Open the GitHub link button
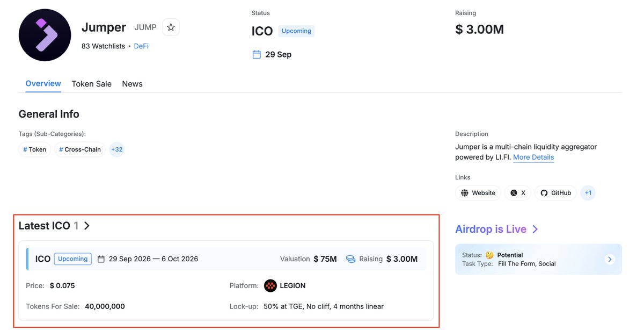The height and width of the screenshot is (330, 644). coord(556,193)
